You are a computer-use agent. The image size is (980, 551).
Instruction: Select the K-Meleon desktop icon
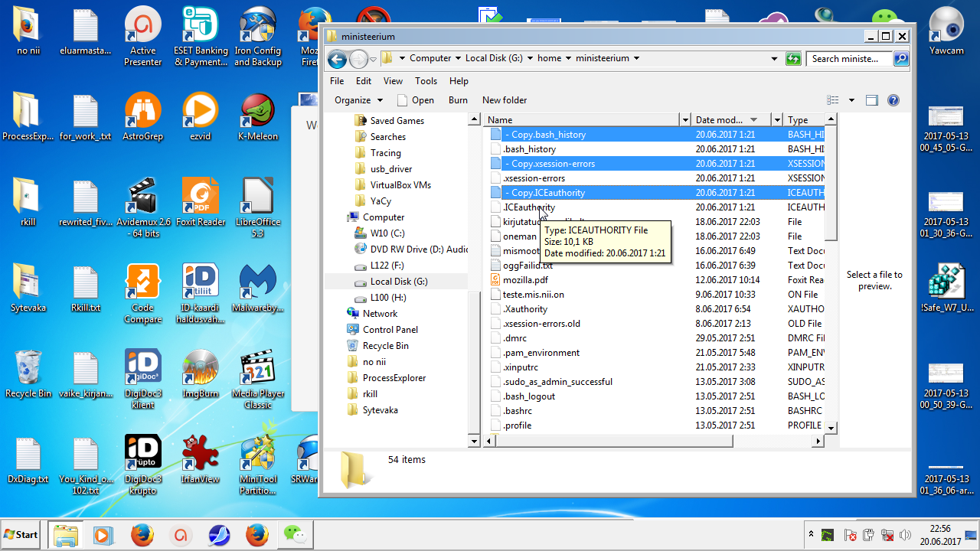pyautogui.click(x=258, y=117)
